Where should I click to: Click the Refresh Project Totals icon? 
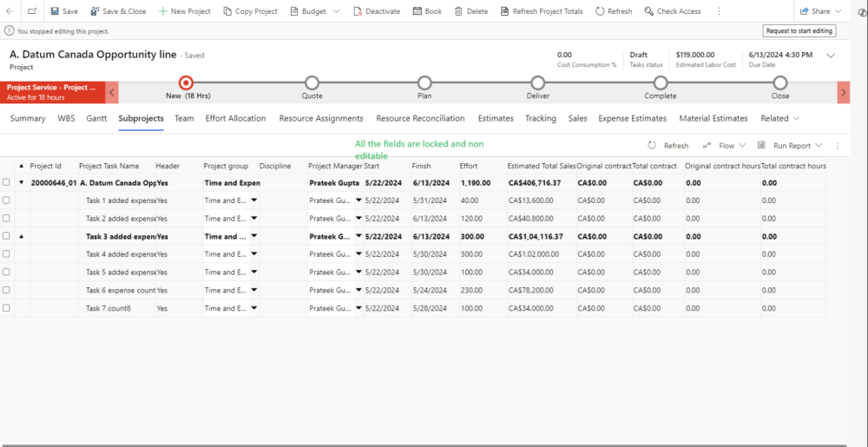pos(505,11)
